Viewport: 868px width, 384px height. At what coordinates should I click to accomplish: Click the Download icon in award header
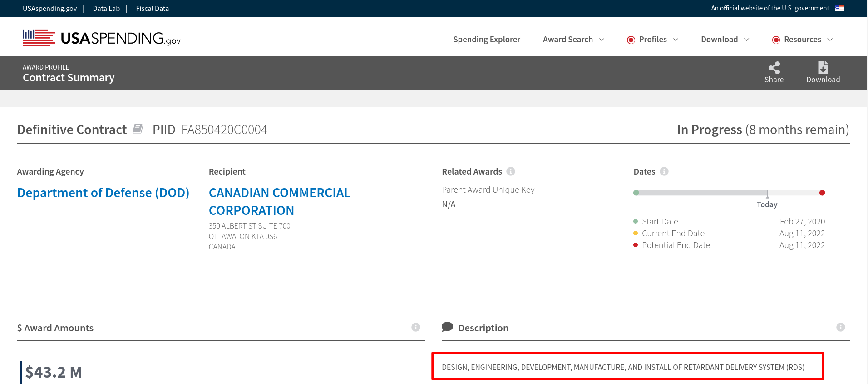coord(823,67)
